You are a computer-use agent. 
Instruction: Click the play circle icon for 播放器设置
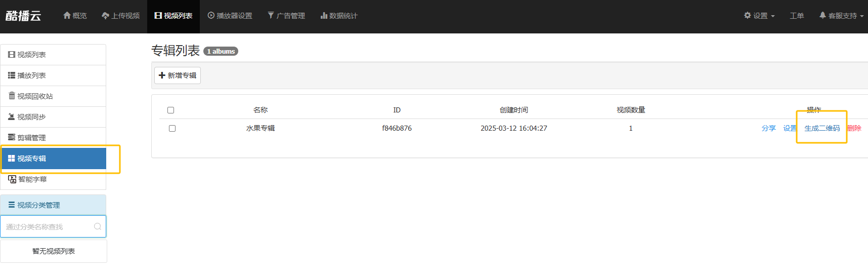pyautogui.click(x=211, y=16)
